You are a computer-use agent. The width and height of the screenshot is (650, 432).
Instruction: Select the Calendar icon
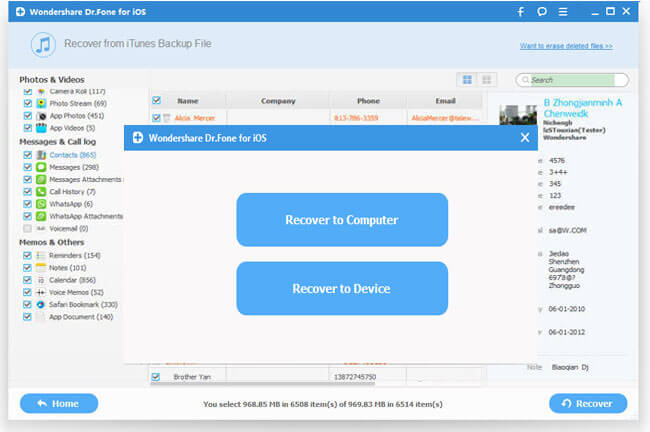[x=40, y=280]
